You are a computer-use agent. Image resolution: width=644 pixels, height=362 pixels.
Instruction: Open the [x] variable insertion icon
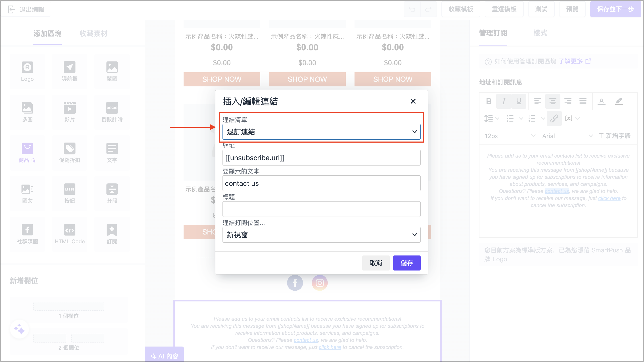(569, 118)
